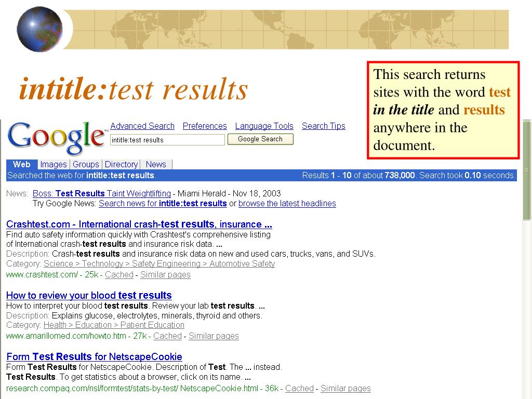This screenshot has width=532, height=399.
Task: Open Similar pages for www.crashtest.com
Action: coord(165,274)
